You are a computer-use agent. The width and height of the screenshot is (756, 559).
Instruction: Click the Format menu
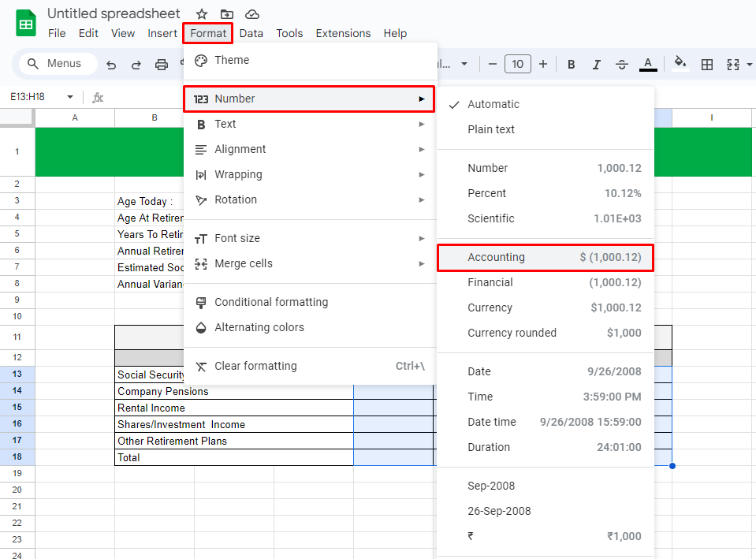pos(208,33)
